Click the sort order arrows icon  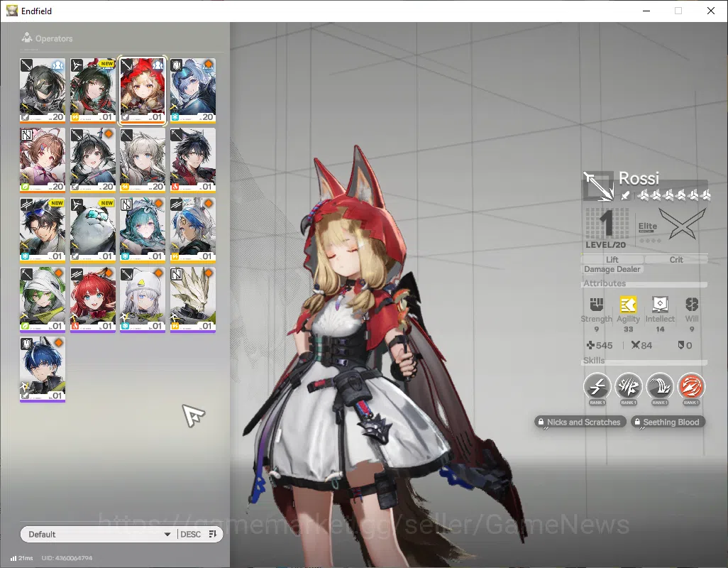[x=213, y=534]
